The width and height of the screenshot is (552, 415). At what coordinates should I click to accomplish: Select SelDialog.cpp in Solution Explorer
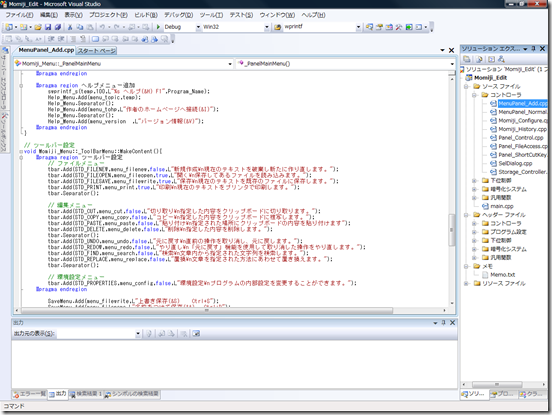515,163
